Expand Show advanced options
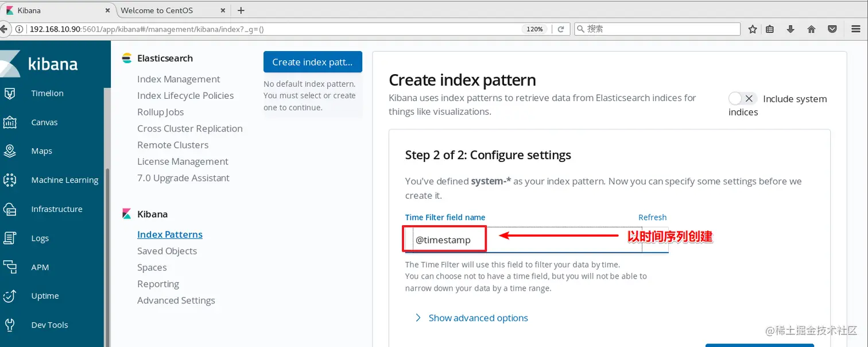The width and height of the screenshot is (868, 347). click(471, 318)
